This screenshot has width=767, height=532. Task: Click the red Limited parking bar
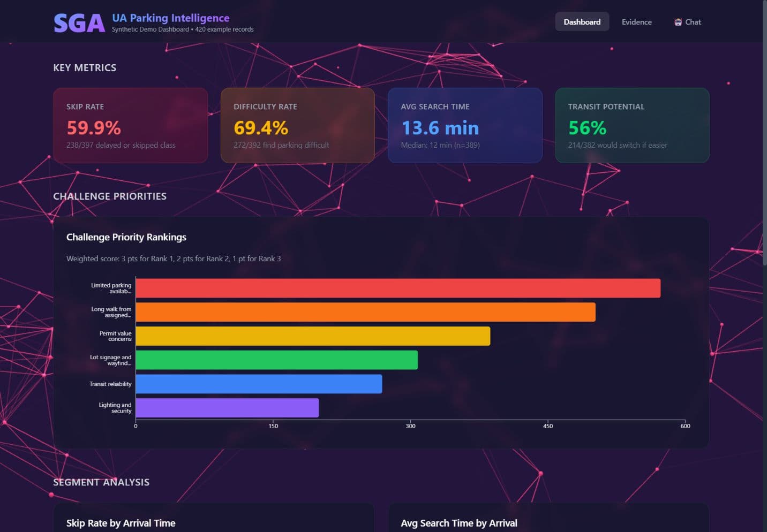398,288
